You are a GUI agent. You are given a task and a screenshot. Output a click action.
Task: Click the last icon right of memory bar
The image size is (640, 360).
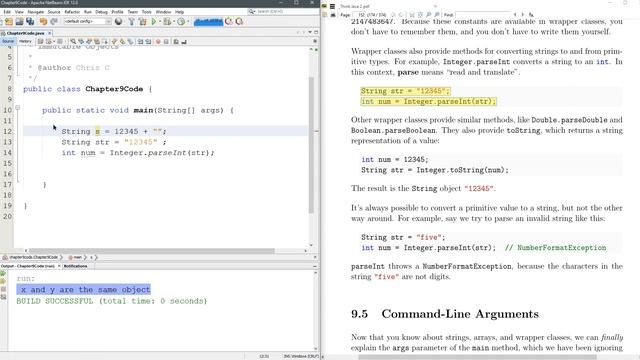point(239,21)
